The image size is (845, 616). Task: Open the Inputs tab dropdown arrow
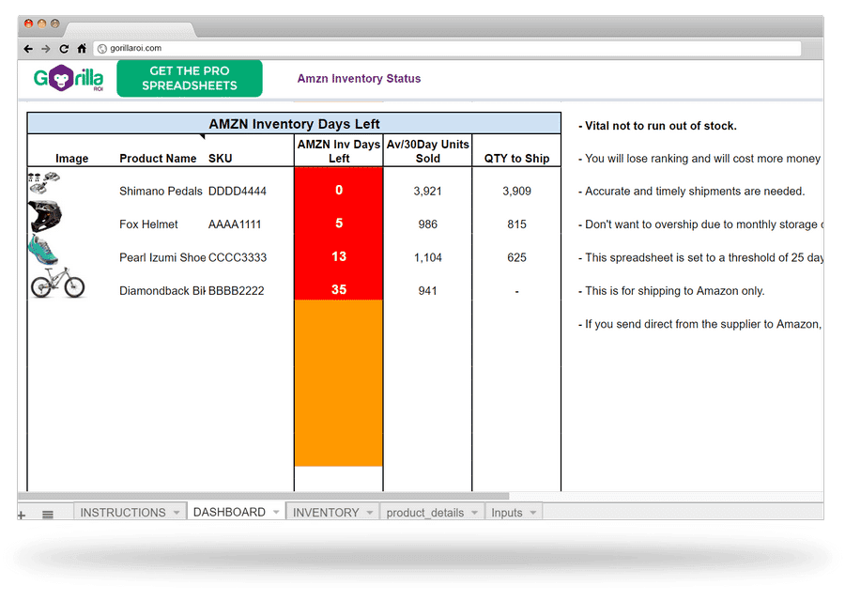[x=532, y=513]
